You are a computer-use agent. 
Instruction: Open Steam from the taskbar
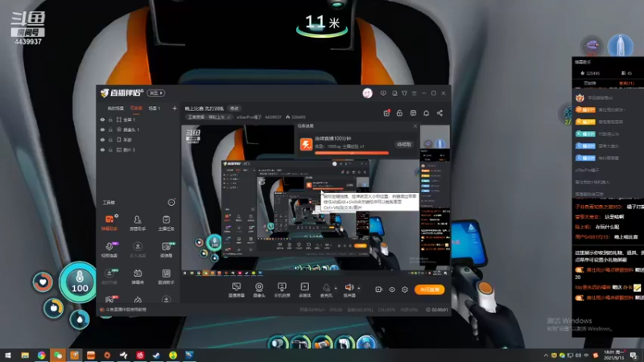pos(156,355)
